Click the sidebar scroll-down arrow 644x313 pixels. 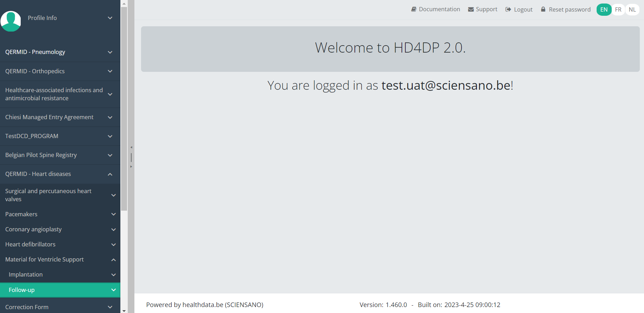tap(124, 311)
